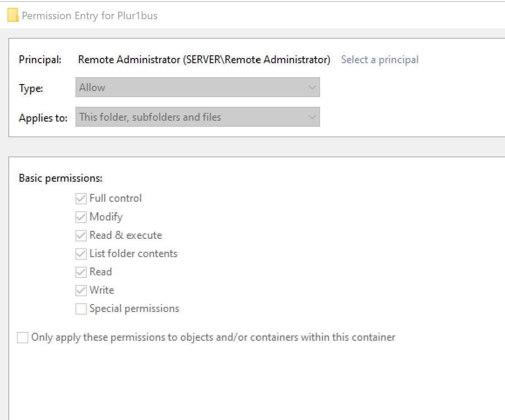Toggle the Modify permission checkbox
The image size is (505, 420).
(81, 217)
